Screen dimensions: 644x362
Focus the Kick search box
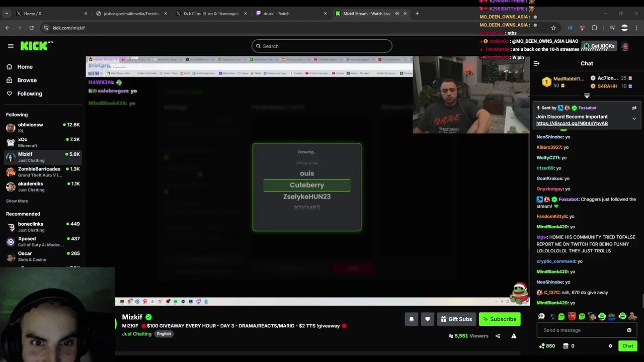[x=321, y=46]
